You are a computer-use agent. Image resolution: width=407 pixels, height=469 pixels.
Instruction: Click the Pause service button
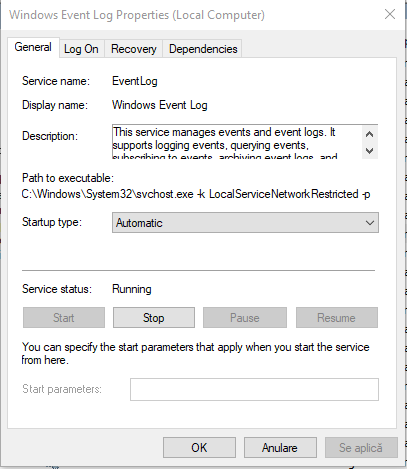(245, 318)
